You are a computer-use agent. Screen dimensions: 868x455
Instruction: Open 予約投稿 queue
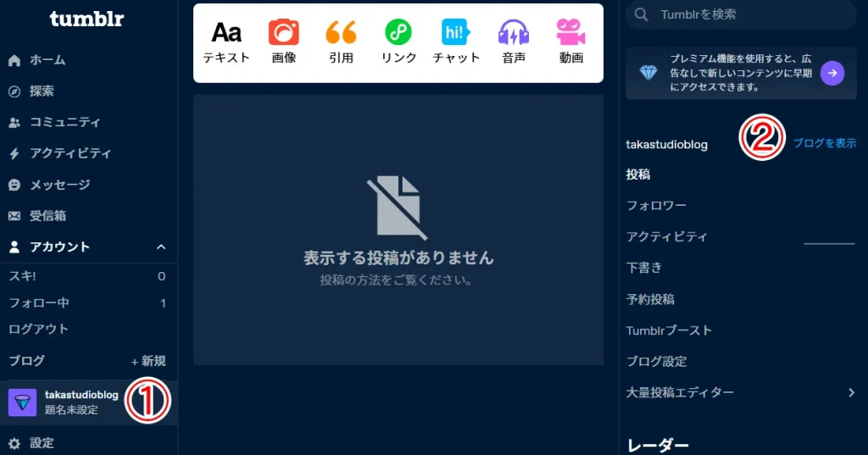click(x=650, y=299)
